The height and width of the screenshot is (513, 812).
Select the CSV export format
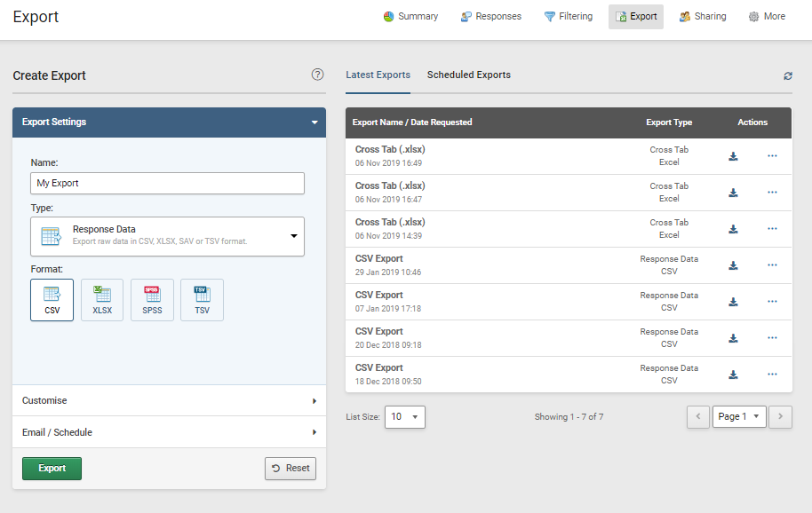pos(52,299)
